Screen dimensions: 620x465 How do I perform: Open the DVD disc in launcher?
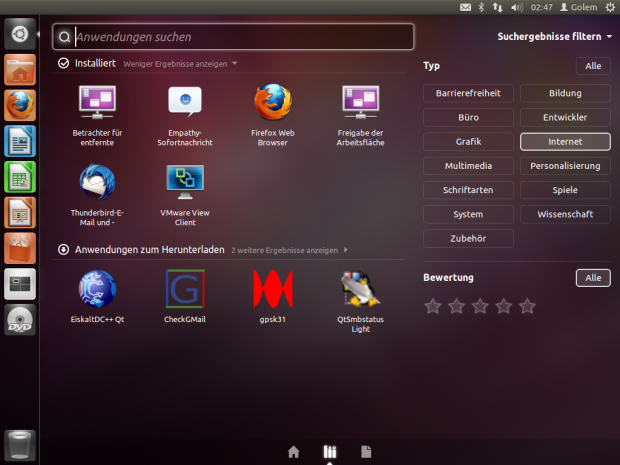(x=20, y=319)
